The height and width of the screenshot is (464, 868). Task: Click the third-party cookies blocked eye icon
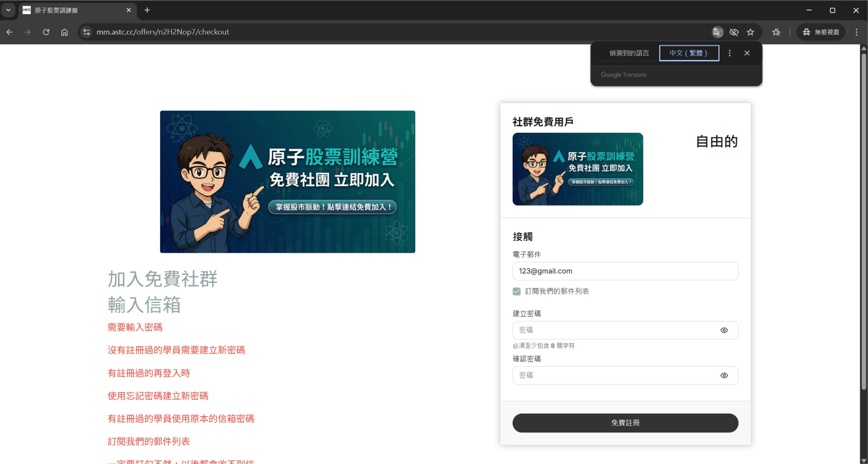[x=734, y=32]
